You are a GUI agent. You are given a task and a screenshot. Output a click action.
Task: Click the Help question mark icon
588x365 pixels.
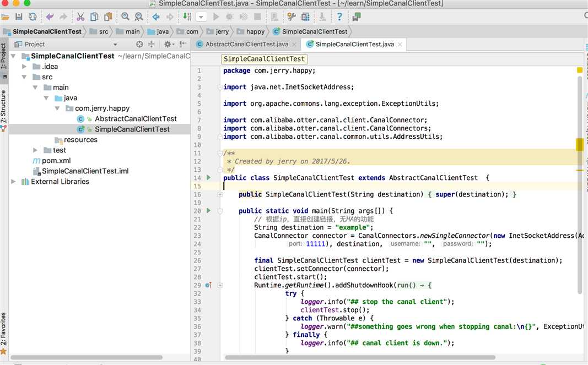[x=339, y=17]
